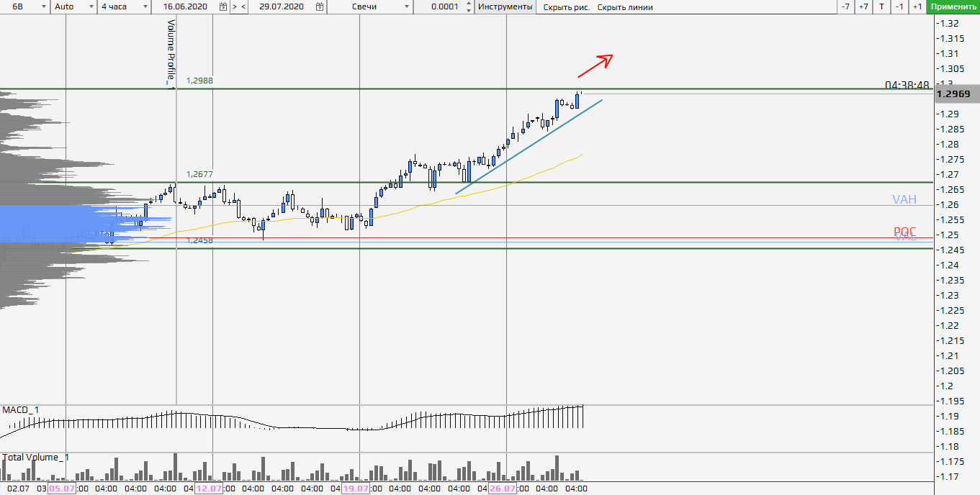This screenshot has width=980, height=495.
Task: Open the 'Инструменты' tools menu
Action: point(505,6)
